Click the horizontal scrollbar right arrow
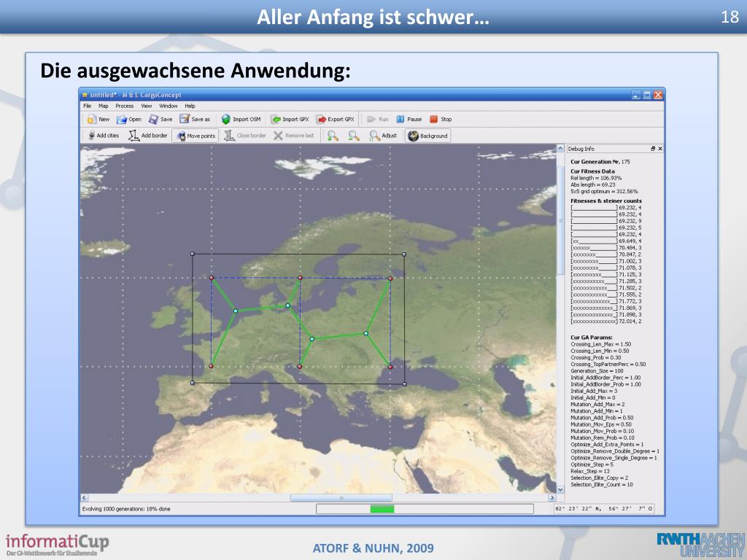 coord(552,497)
